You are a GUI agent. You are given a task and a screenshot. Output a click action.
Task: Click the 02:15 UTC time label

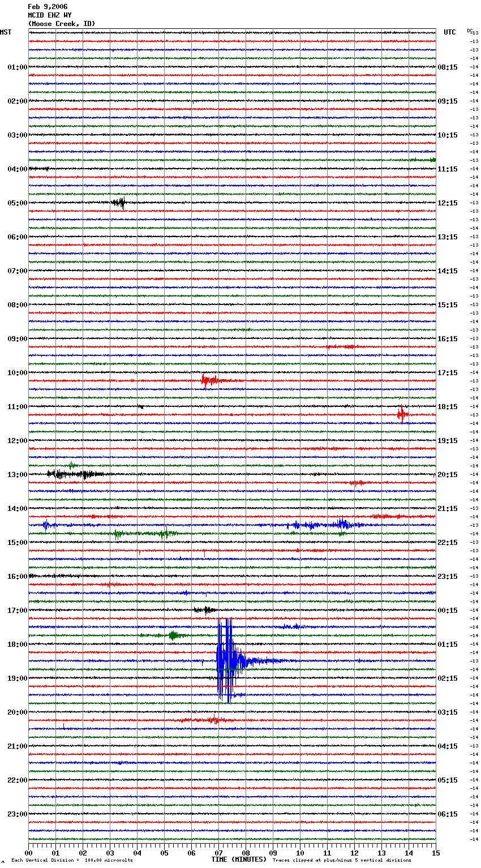[x=448, y=678]
